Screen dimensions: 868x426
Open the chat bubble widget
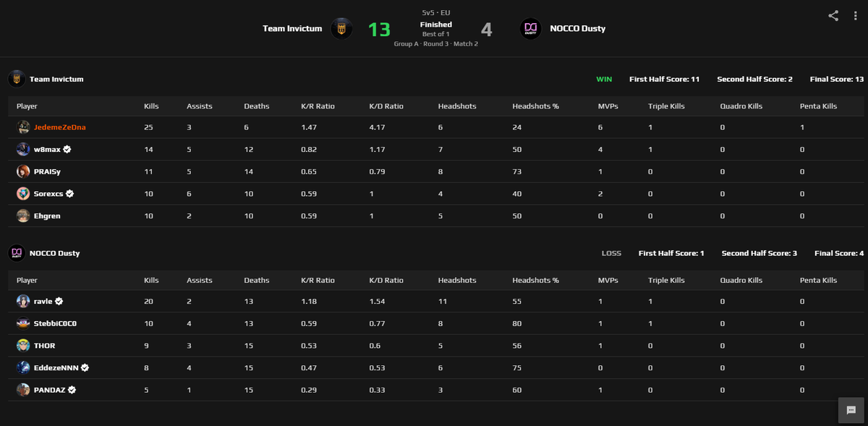pos(851,409)
